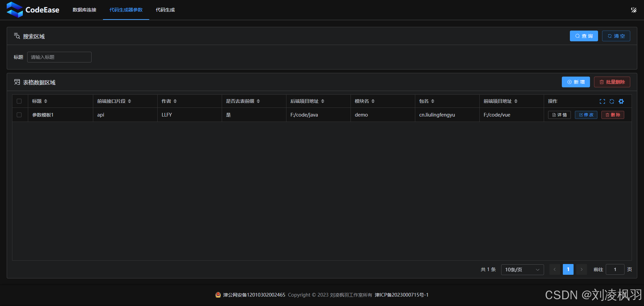The image size is (644, 306).
Task: Click the 查询 search button
Action: 584,36
